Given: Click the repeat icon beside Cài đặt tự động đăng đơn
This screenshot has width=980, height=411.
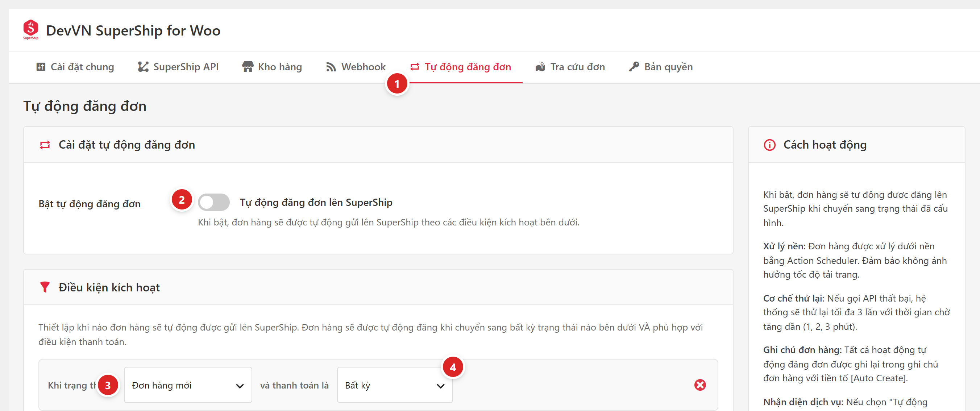Looking at the screenshot, I should point(45,145).
